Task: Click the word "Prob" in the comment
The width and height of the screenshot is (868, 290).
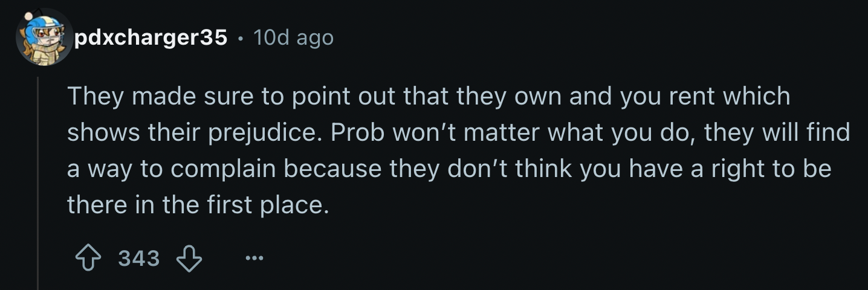Action: [359, 132]
